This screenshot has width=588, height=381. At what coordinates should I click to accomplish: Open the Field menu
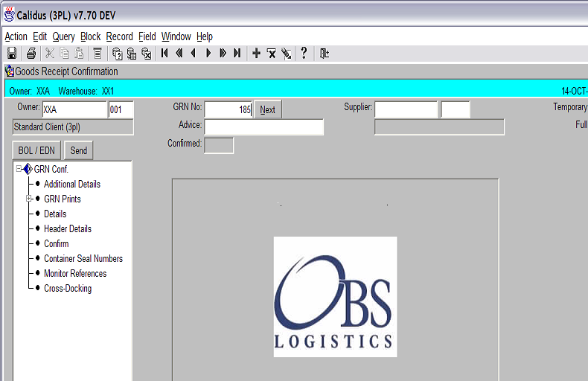pyautogui.click(x=147, y=36)
